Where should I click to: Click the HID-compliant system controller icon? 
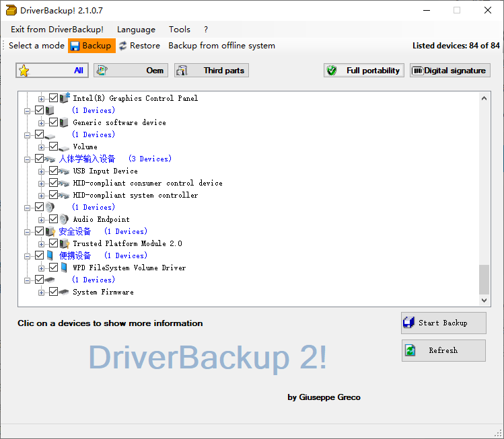pos(64,196)
